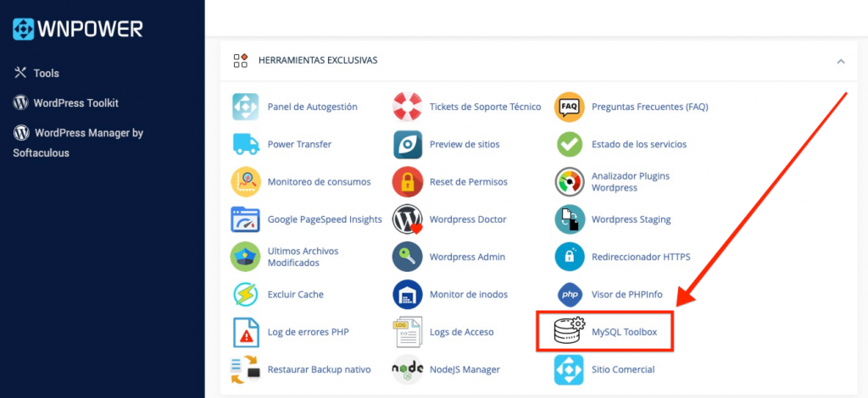Click the Wordpress Admin link
Screen dimensions: 868x398
467,257
